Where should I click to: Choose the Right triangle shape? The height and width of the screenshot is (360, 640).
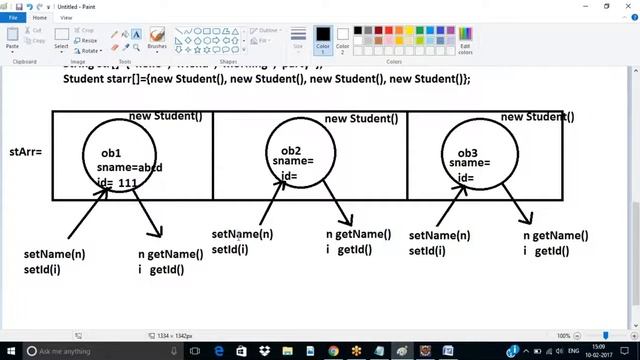click(179, 41)
